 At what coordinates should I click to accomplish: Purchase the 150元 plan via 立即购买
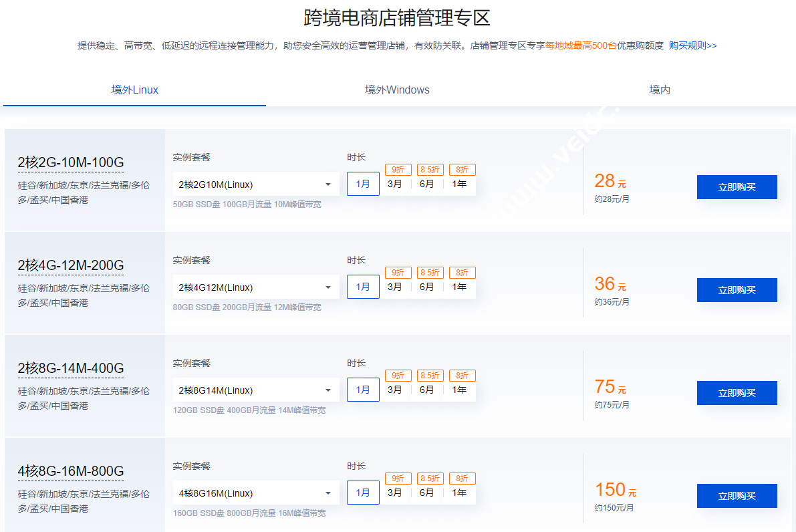(x=737, y=496)
